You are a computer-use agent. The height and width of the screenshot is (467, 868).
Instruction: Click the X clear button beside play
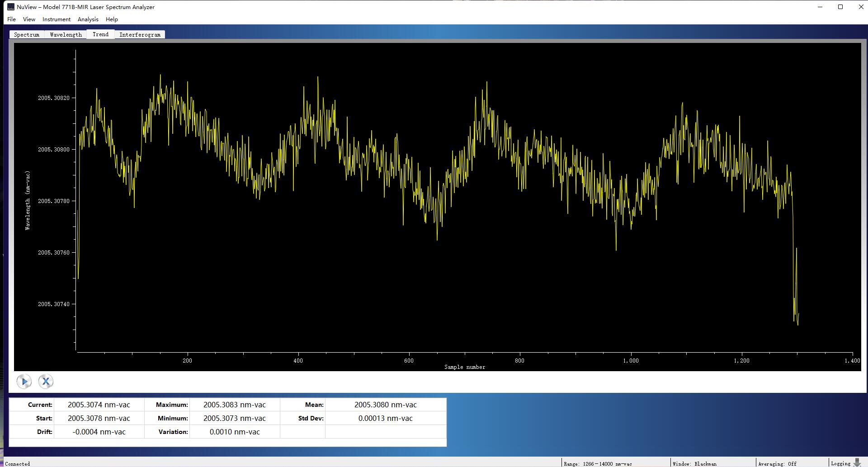pos(46,382)
